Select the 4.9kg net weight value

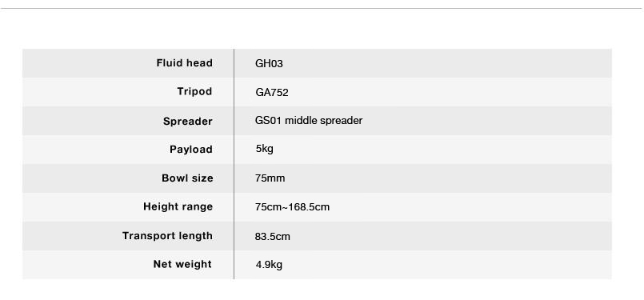pos(269,265)
